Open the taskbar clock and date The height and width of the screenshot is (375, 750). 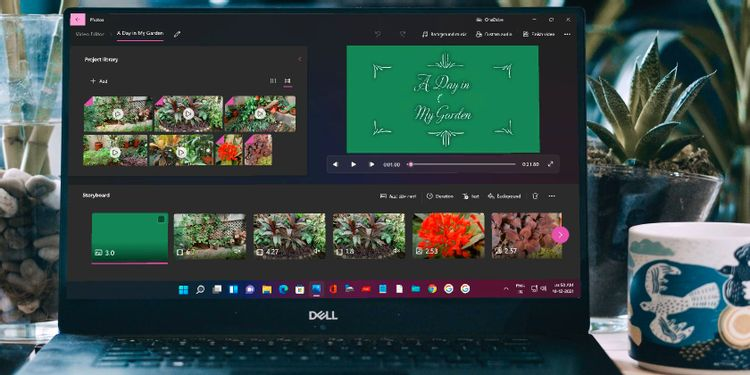pos(563,288)
